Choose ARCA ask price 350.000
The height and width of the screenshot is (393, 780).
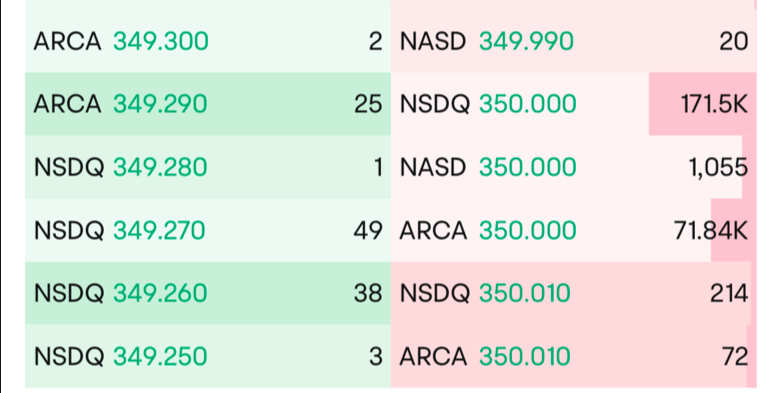click(x=528, y=230)
